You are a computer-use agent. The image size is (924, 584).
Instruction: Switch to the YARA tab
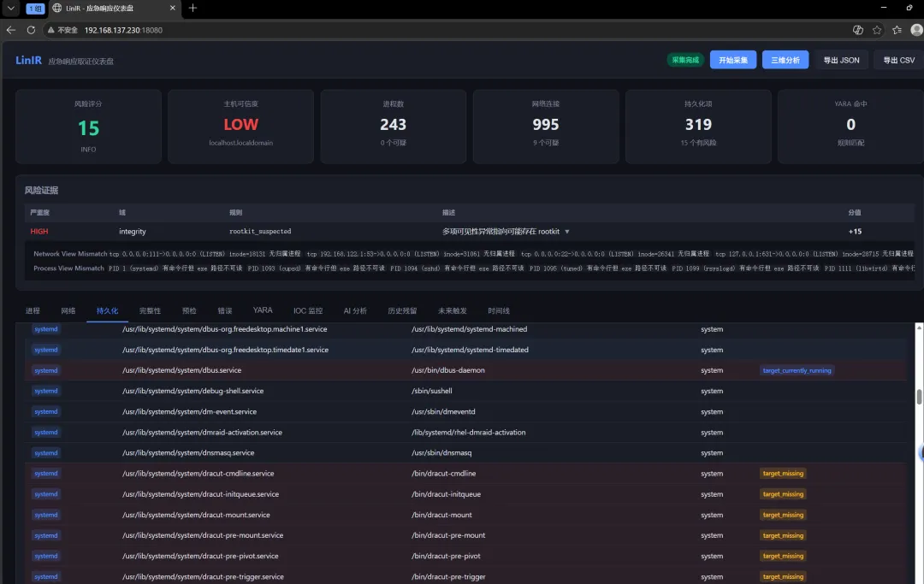point(263,310)
